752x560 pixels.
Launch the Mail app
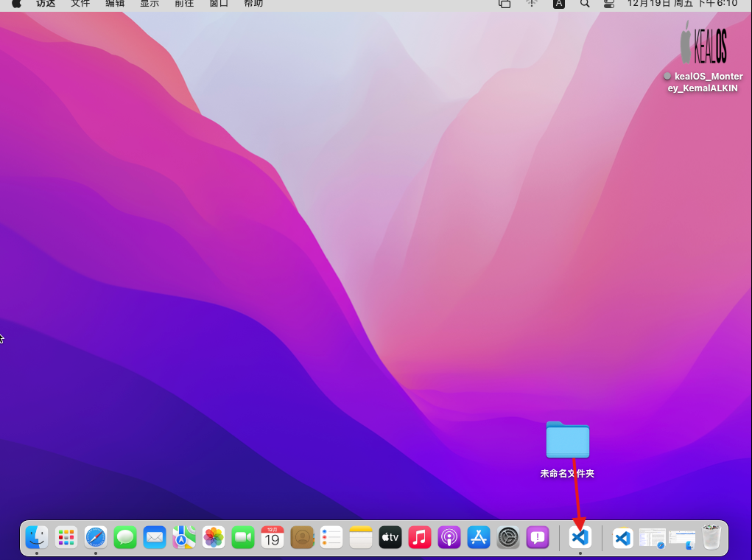click(x=155, y=538)
